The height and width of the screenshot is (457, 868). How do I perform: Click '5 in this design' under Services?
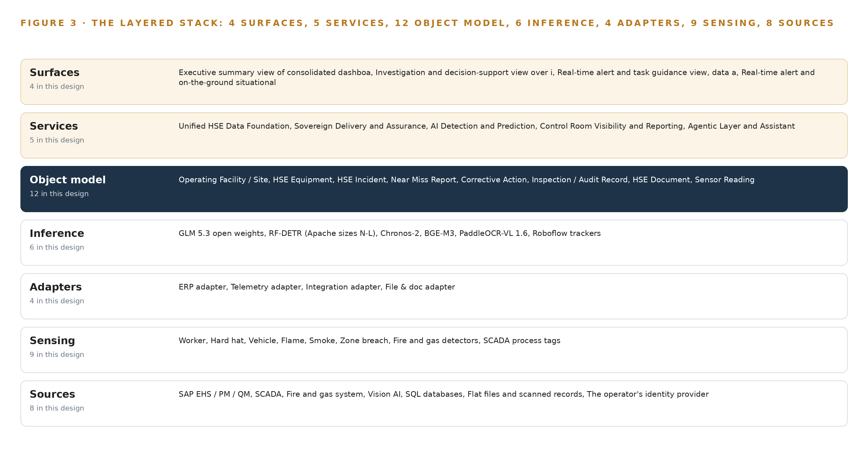(57, 140)
